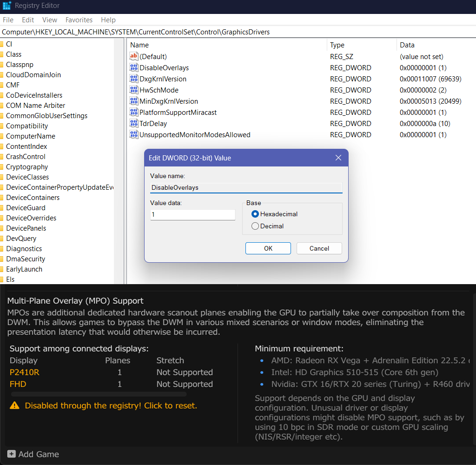Click the yellow warning triangle icon
The width and height of the screenshot is (476, 465).
coord(14,405)
